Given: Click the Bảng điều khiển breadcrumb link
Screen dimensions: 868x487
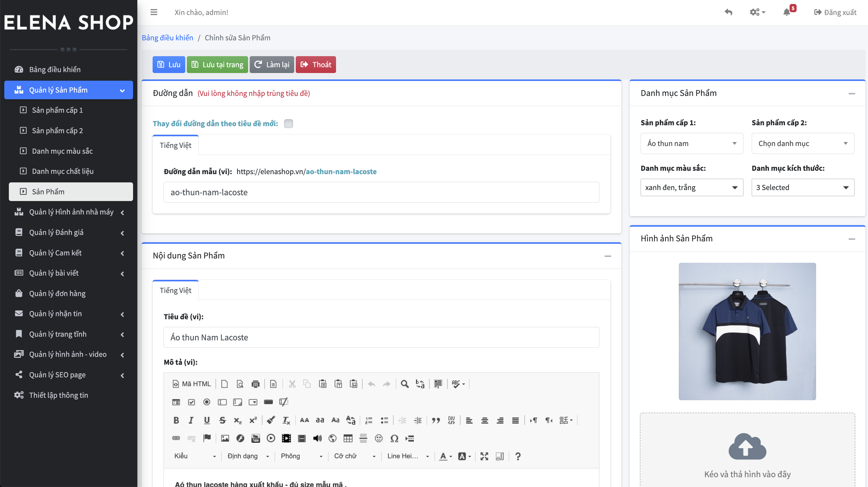Looking at the screenshot, I should pyautogui.click(x=168, y=38).
